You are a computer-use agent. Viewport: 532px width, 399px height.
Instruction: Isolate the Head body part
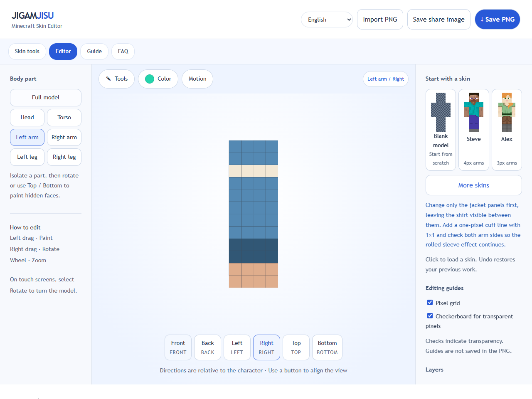[x=27, y=118]
